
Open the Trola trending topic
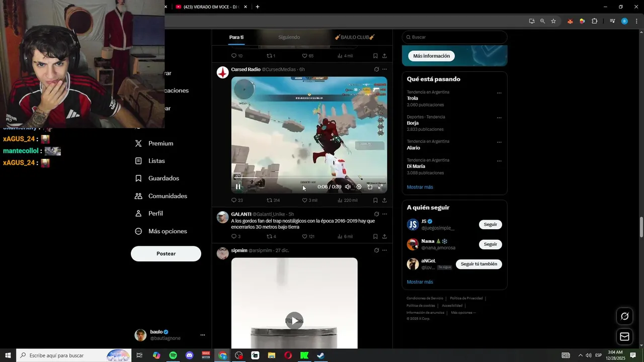pos(413,99)
